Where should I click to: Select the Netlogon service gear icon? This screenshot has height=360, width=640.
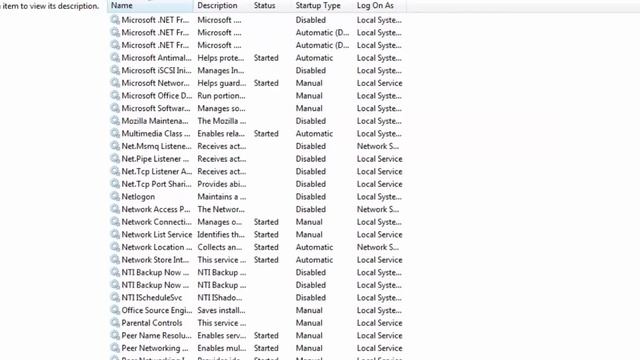click(115, 196)
